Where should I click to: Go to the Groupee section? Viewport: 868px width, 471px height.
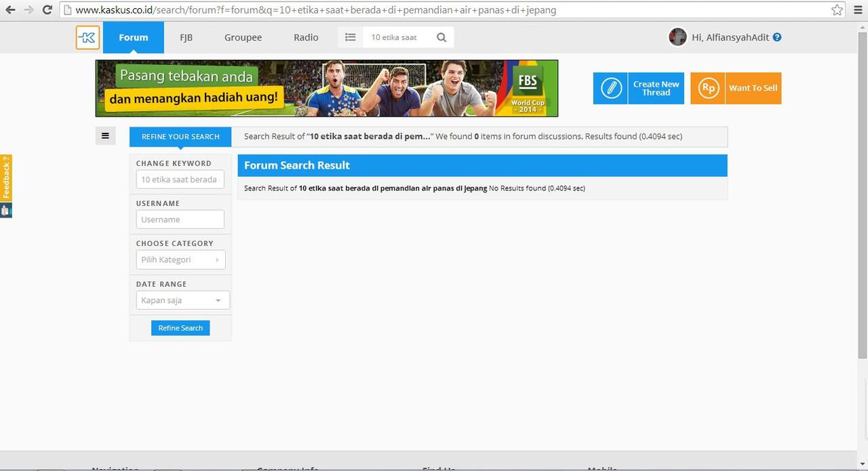(243, 37)
